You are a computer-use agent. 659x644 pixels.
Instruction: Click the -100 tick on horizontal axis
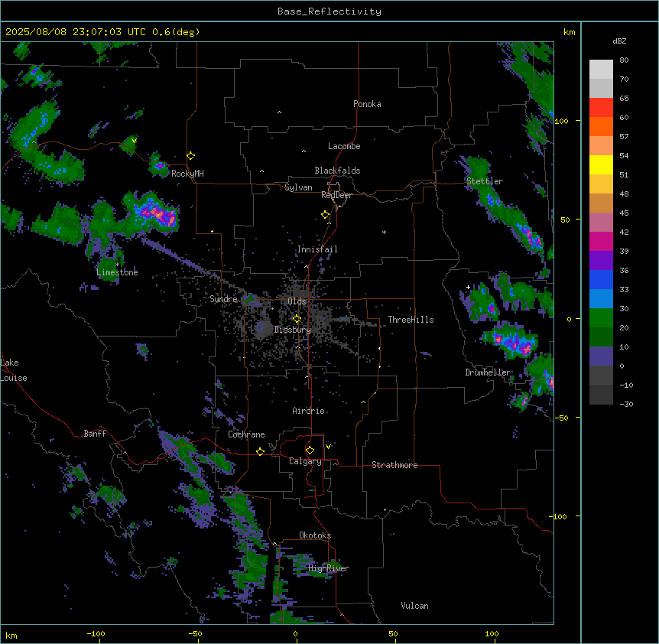click(x=96, y=633)
